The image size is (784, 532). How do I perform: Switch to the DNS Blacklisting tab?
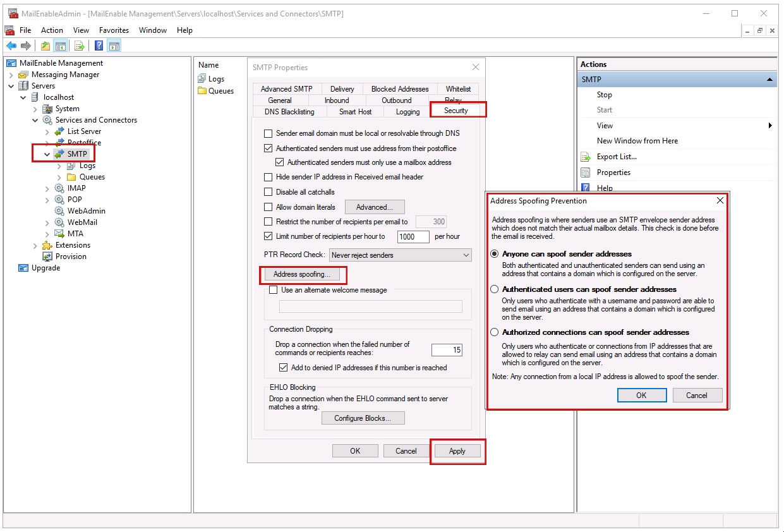pos(289,112)
